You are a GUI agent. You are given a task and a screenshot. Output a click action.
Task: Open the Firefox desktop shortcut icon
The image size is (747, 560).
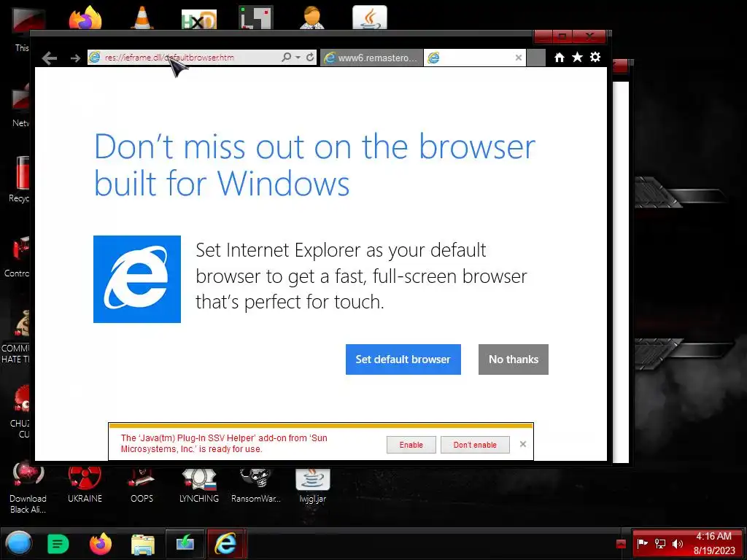click(85, 17)
